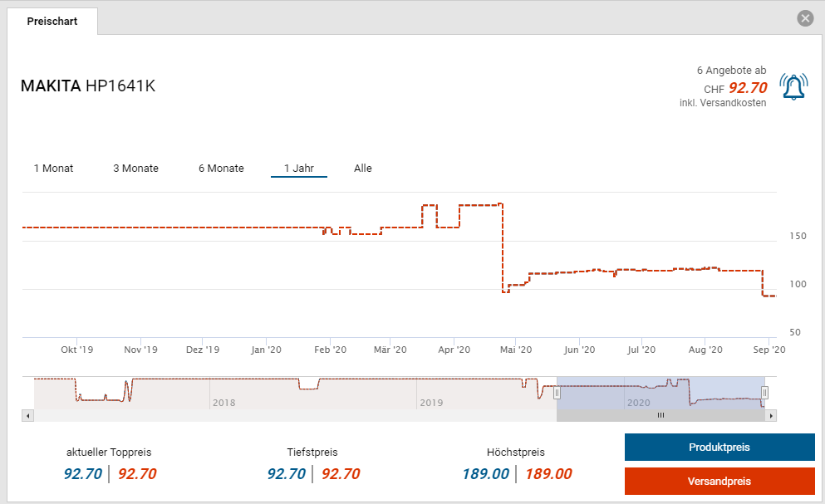Open the Preischart tab
Image resolution: width=825 pixels, height=504 pixels.
(x=52, y=22)
